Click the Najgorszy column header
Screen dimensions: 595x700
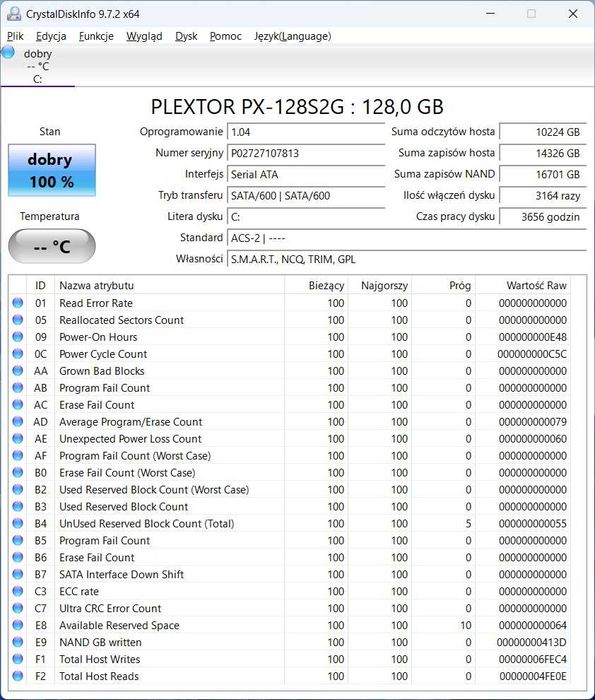pos(379,285)
